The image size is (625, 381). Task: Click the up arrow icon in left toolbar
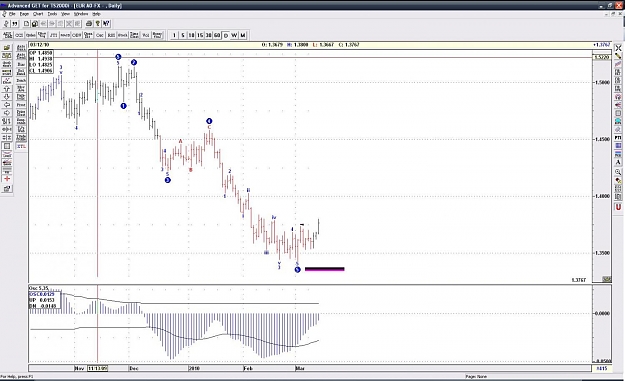pyautogui.click(x=7, y=88)
